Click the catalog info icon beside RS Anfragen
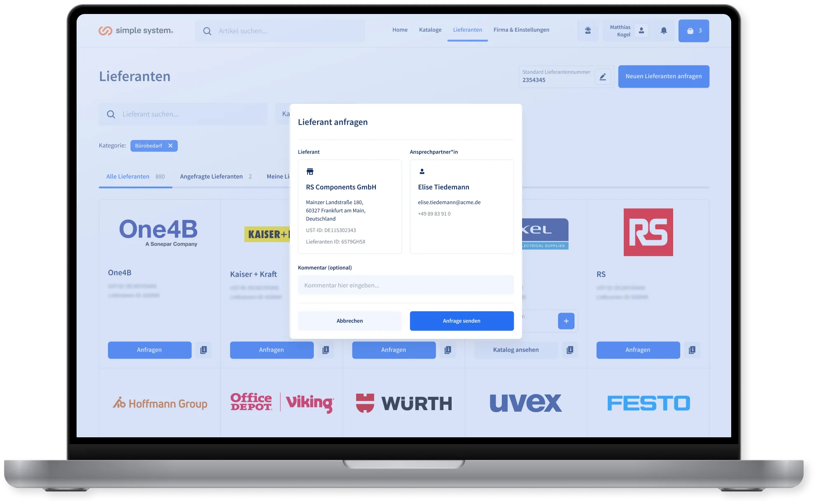 (692, 350)
